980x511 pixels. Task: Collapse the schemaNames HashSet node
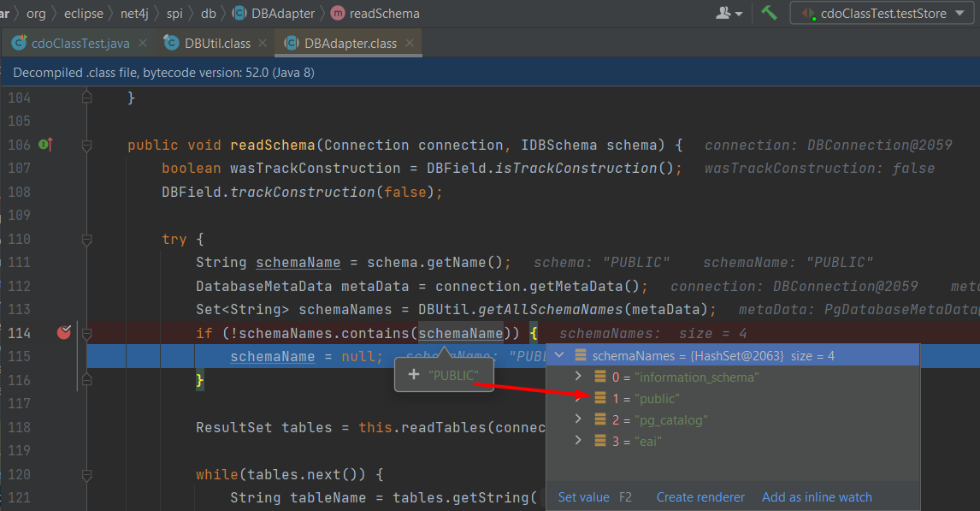pos(560,355)
